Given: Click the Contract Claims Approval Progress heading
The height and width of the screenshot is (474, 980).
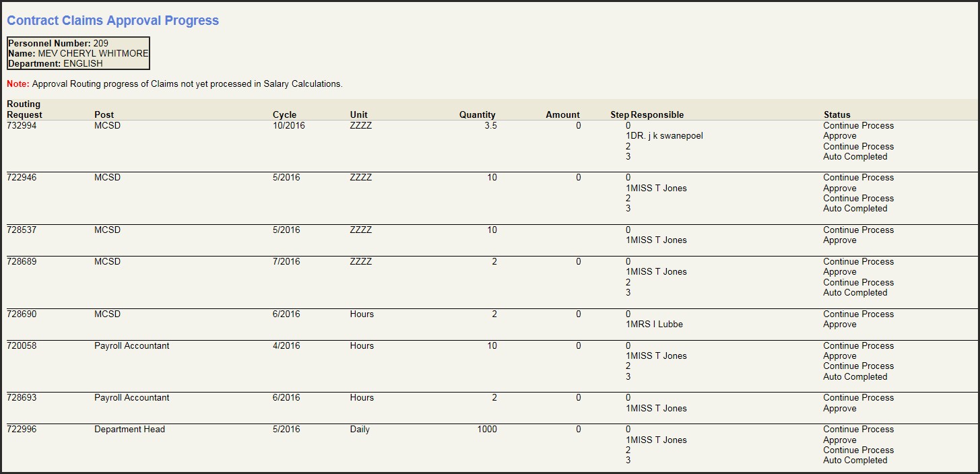Looking at the screenshot, I should pos(112,20).
